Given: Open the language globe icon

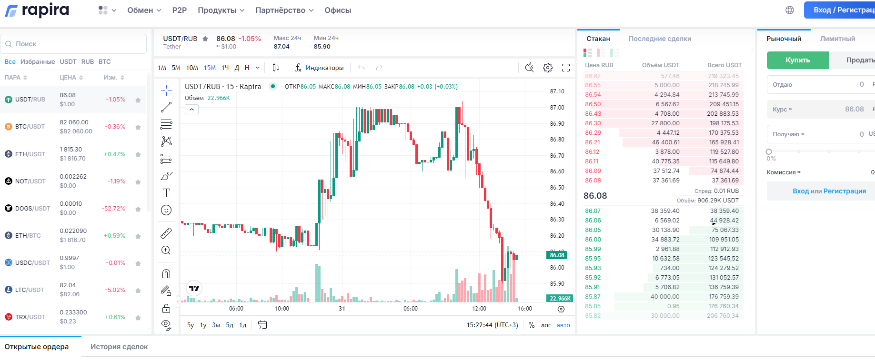Looking at the screenshot, I should click(x=790, y=10).
